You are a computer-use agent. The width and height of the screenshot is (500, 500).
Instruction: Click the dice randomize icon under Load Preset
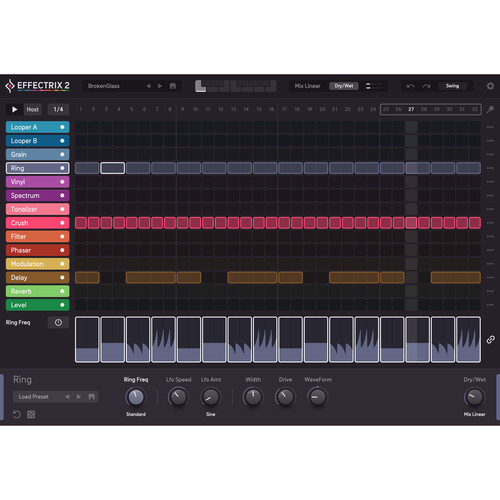coord(31,414)
